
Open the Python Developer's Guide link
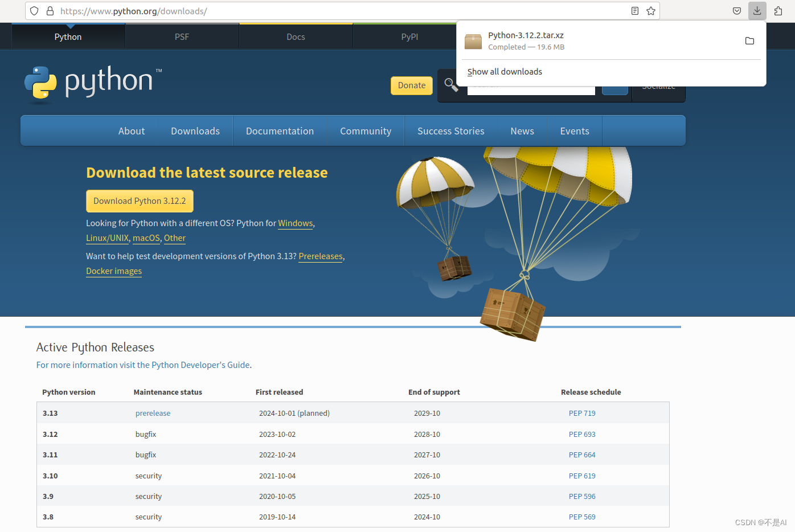[143, 365]
